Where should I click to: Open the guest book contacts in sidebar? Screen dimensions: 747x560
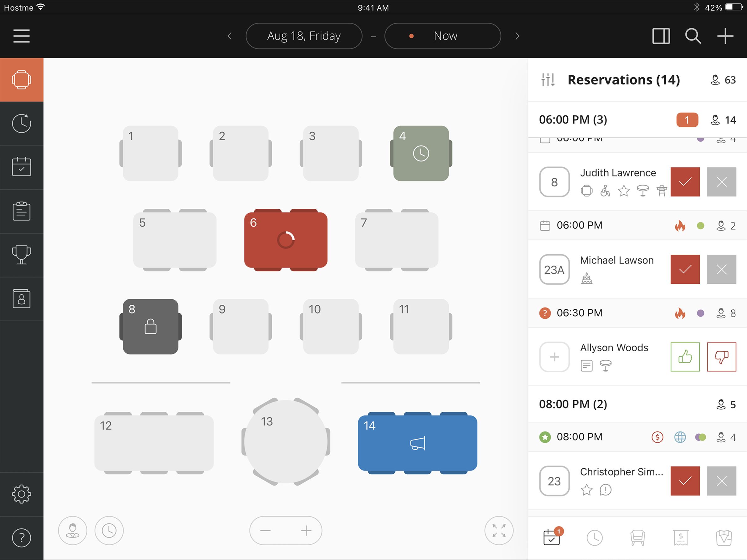pyautogui.click(x=22, y=298)
